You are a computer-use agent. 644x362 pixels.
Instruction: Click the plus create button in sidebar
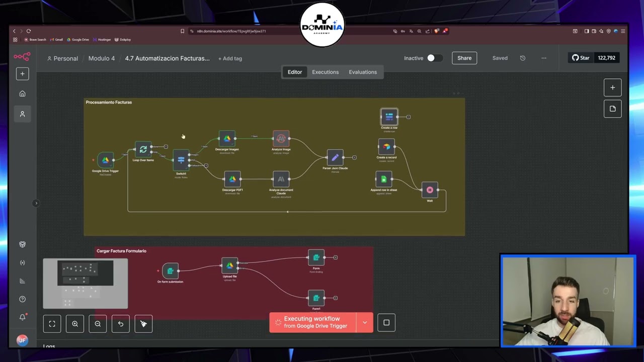pyautogui.click(x=22, y=74)
